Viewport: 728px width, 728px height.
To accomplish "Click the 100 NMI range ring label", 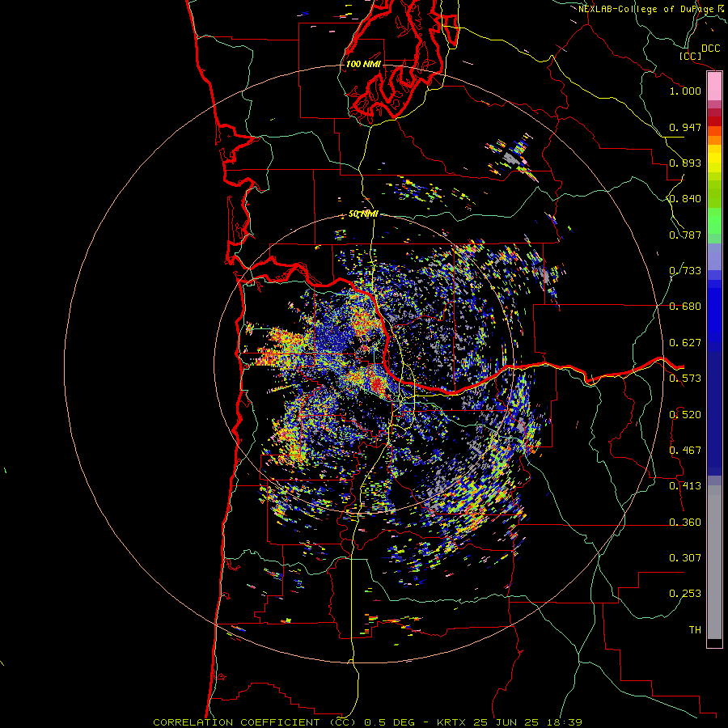I will 363,64.
